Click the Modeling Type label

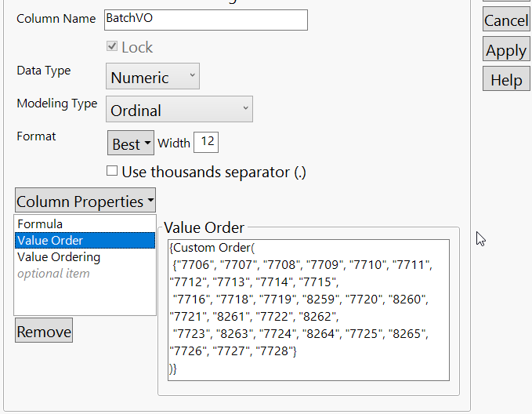tap(57, 104)
